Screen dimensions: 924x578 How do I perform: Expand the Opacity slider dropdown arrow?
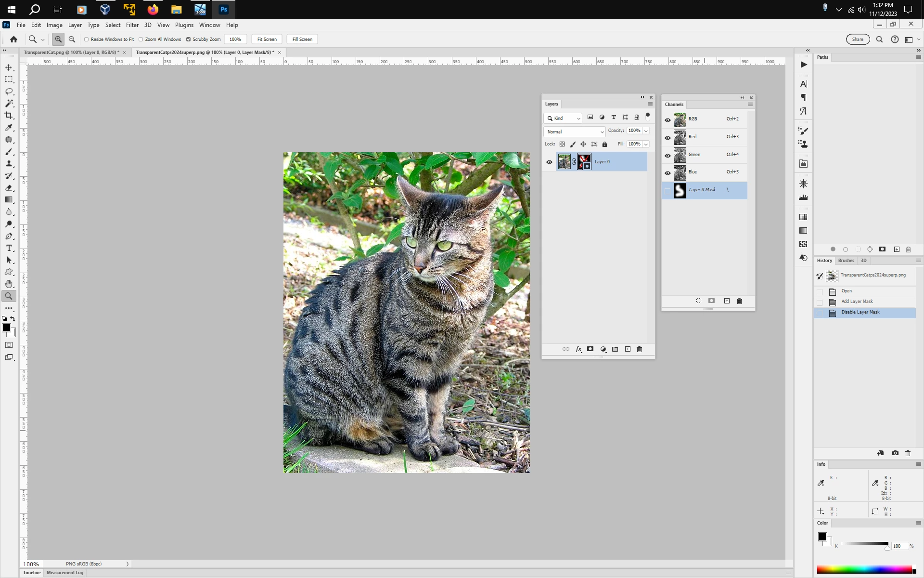646,131
